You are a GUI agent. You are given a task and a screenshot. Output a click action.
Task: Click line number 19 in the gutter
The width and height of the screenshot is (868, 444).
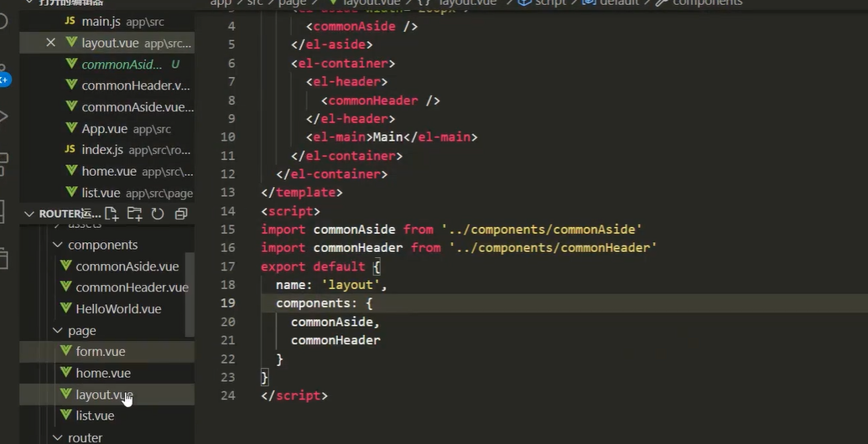[227, 303]
